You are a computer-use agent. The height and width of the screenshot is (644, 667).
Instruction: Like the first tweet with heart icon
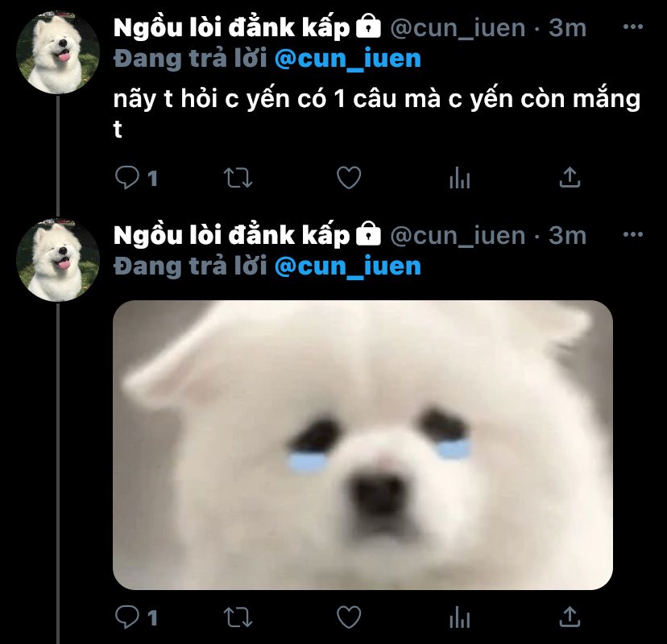tap(349, 178)
